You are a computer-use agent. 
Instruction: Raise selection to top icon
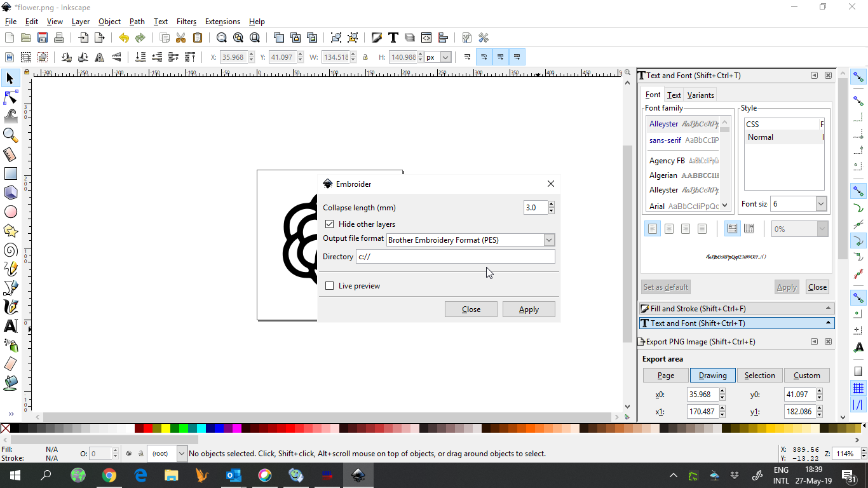click(x=189, y=57)
